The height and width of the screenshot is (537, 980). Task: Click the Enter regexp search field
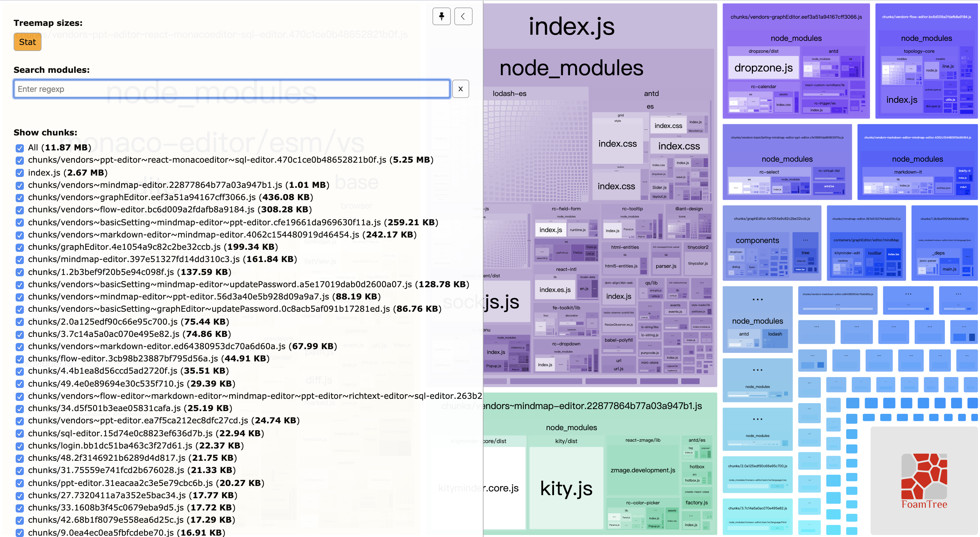(x=231, y=89)
